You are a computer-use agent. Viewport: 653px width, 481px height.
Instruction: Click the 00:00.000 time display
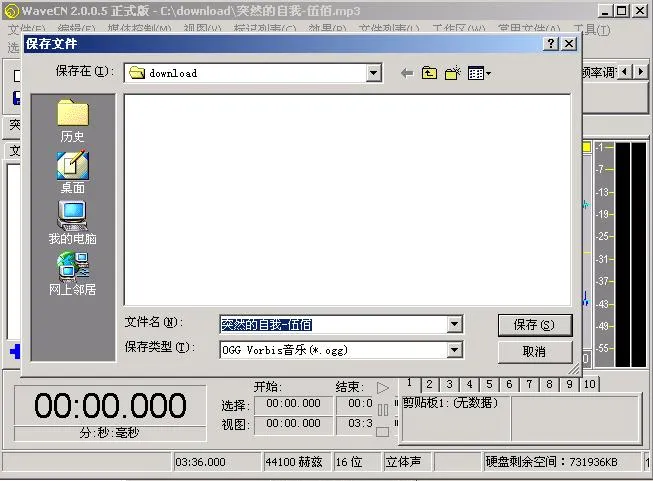110,405
